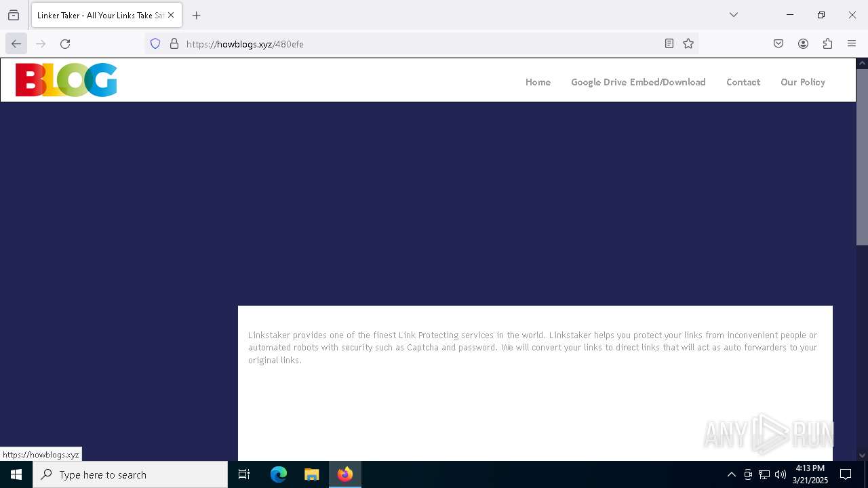This screenshot has height=488, width=868.
Task: Go to the Contact page
Action: click(743, 82)
